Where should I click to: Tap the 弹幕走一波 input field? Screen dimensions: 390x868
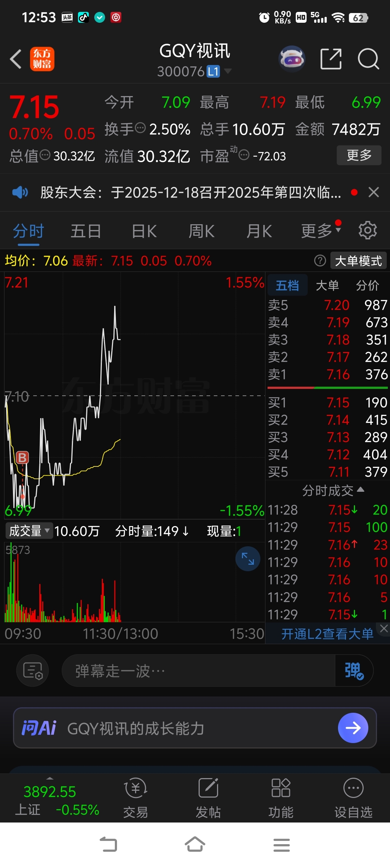pyautogui.click(x=199, y=671)
